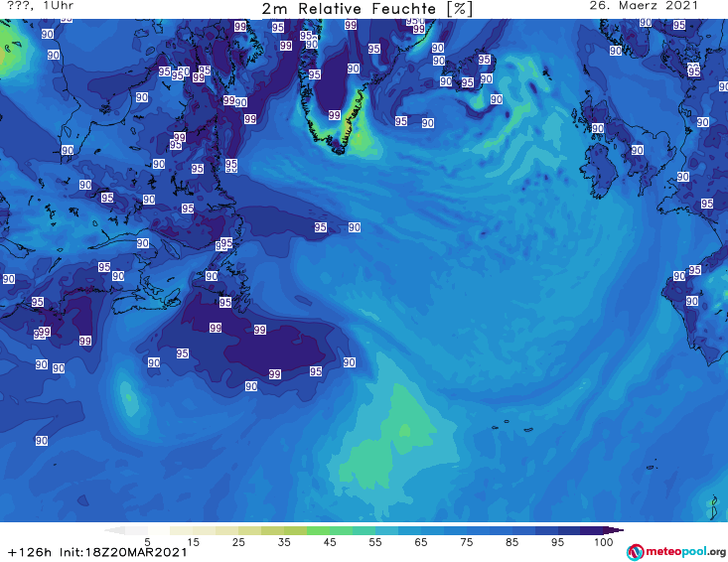Click the "15" label on the colour scale
This screenshot has width=728, height=562.
(193, 542)
